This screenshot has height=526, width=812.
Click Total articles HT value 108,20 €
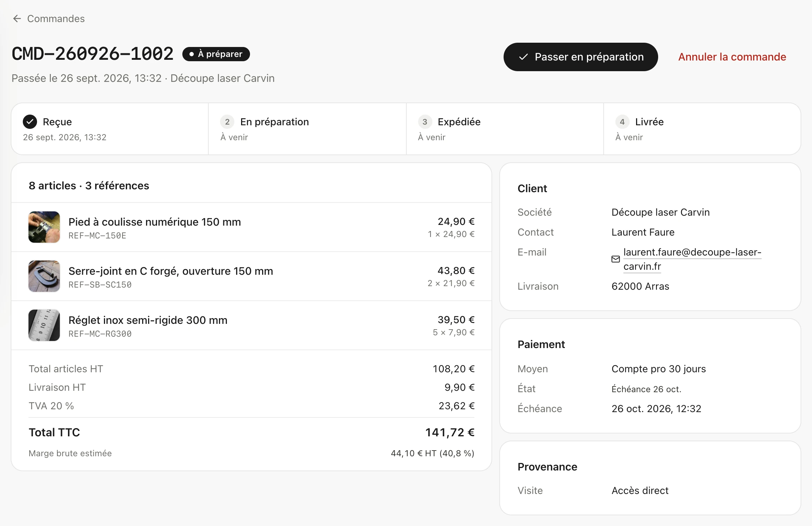pos(454,369)
